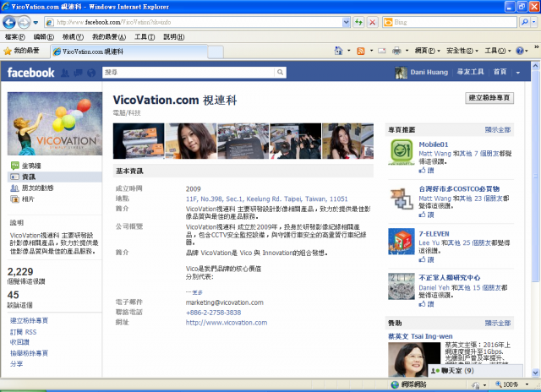Screen dimensions: 541x392
Task: Click the friend requests icon
Action: coord(65,73)
